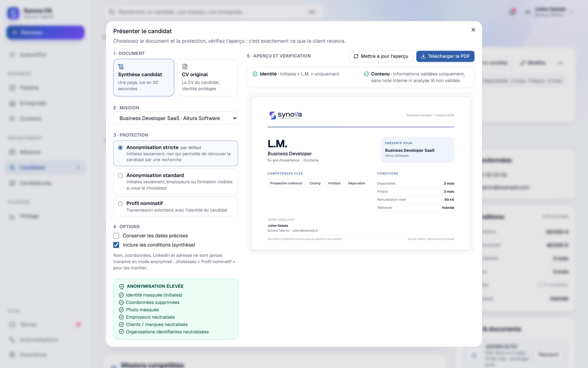
Task: Click the L.M. initials heading in preview
Action: coord(277,144)
